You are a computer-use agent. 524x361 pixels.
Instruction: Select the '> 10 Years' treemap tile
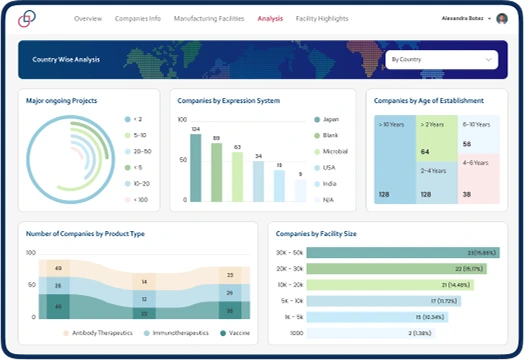tap(395, 159)
